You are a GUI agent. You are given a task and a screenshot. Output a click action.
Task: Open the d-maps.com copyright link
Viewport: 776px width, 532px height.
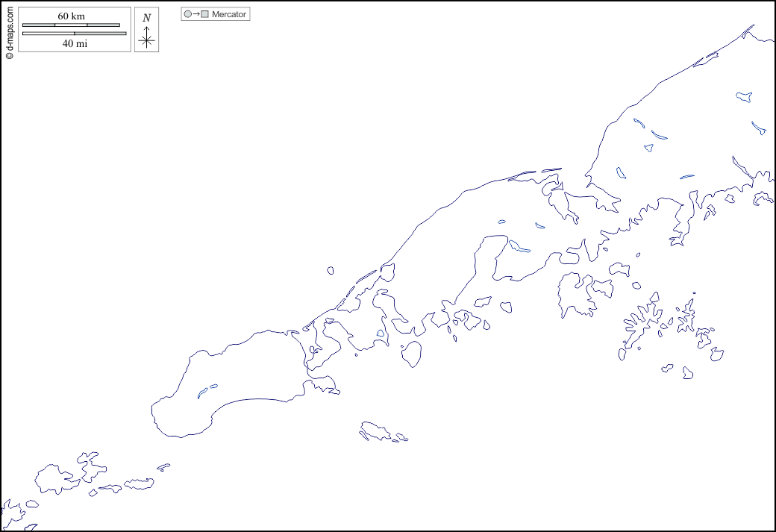[x=9, y=30]
